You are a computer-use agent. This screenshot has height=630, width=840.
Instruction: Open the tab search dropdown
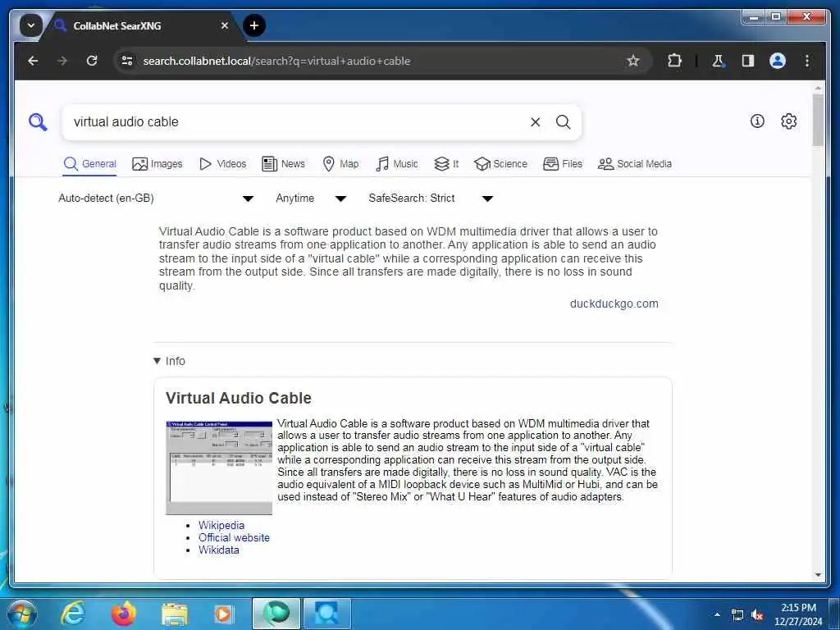pos(31,25)
